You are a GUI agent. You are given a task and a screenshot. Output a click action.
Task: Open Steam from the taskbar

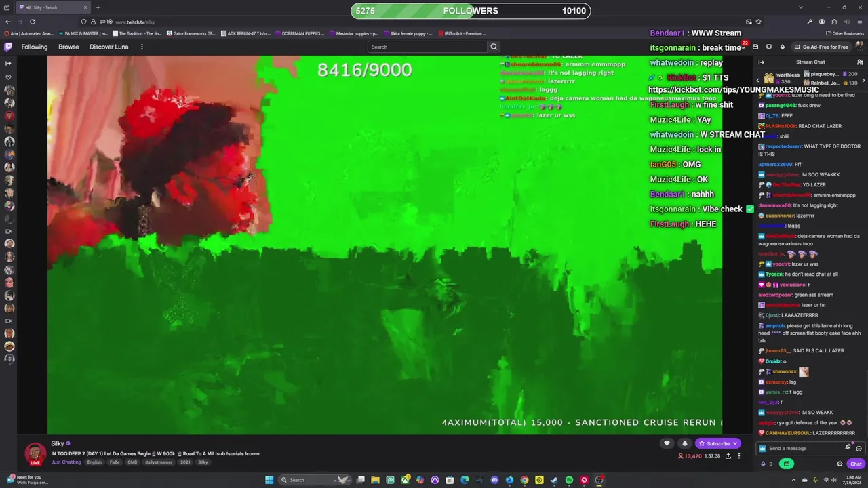[x=554, y=480]
